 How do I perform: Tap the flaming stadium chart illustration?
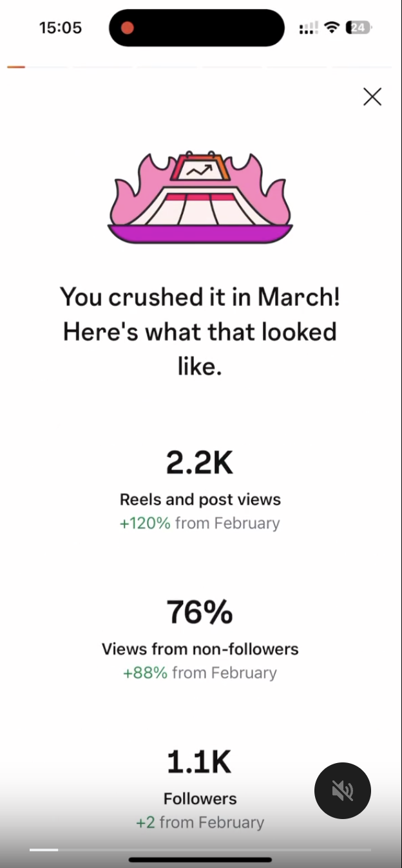click(x=200, y=196)
